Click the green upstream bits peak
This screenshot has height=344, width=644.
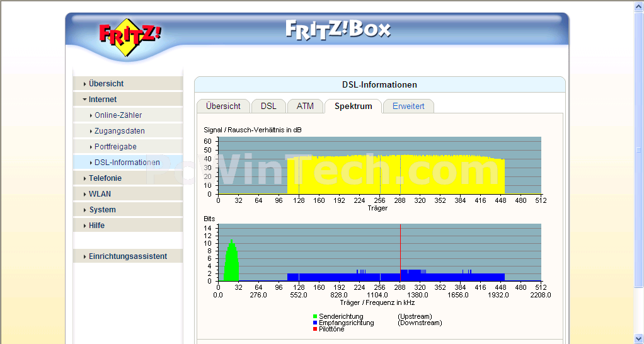coord(232,260)
